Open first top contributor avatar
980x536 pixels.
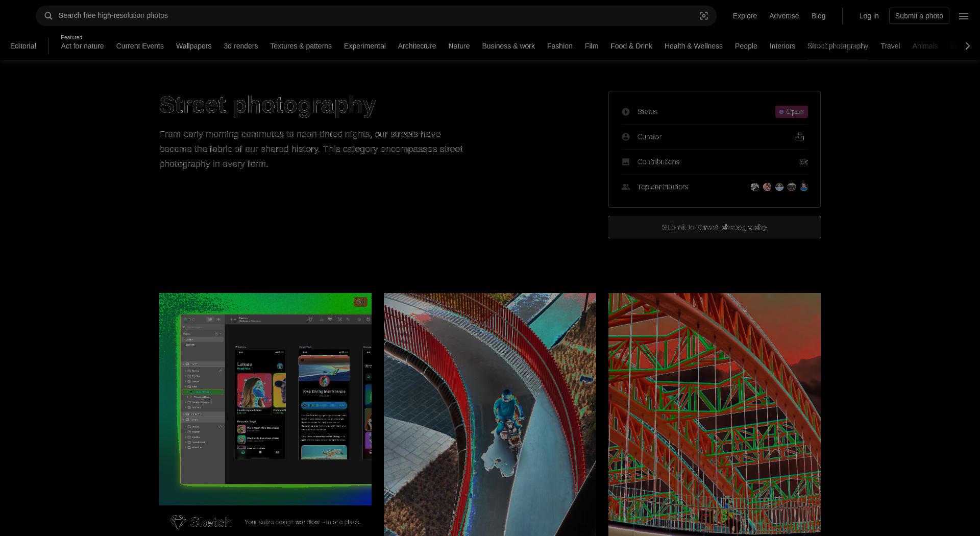[755, 187]
